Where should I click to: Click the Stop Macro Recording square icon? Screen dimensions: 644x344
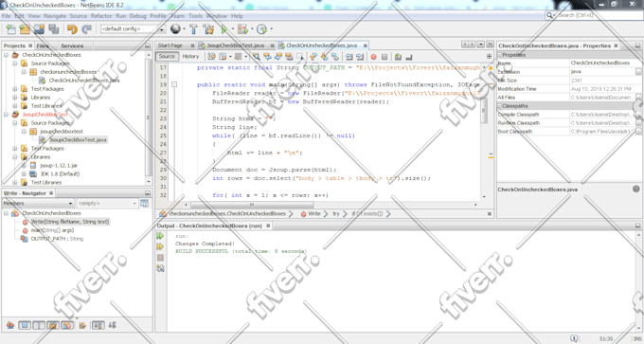point(385,57)
